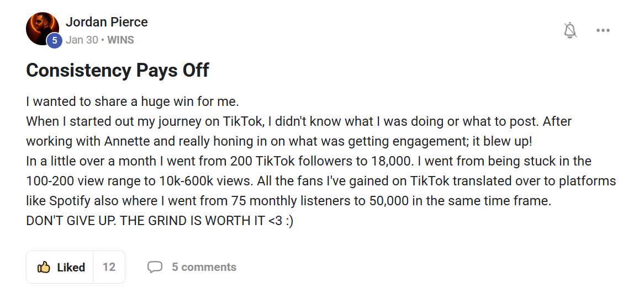644x288 pixels.
Task: Unlike the post via the Liked label
Action: pos(71,268)
